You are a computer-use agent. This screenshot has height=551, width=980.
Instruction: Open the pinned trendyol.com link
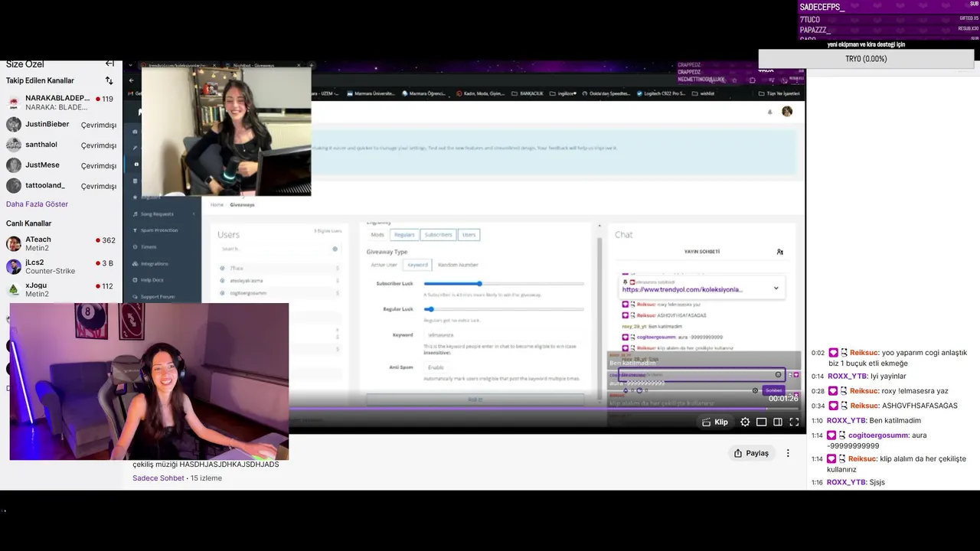682,289
